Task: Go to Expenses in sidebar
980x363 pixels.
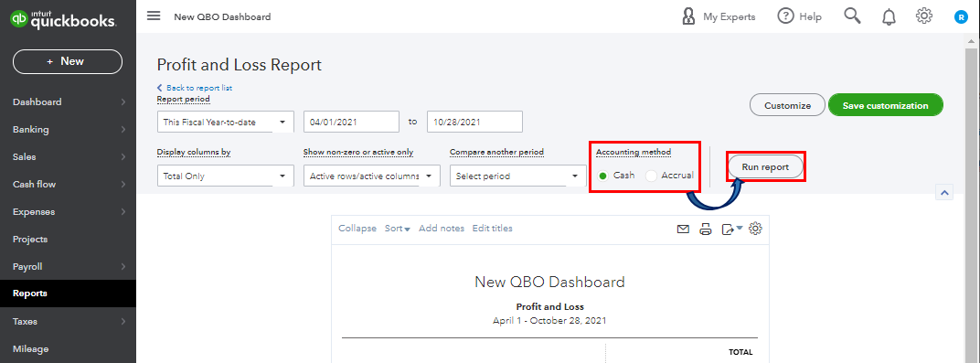Action: (x=69, y=212)
